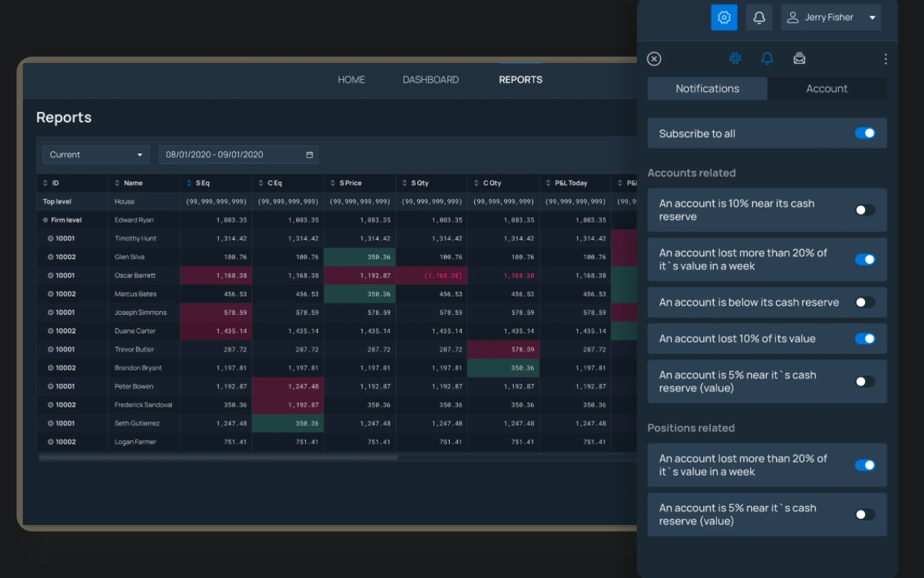Turn off the account lost 10% value alert
This screenshot has width=924, height=578.
[865, 338]
